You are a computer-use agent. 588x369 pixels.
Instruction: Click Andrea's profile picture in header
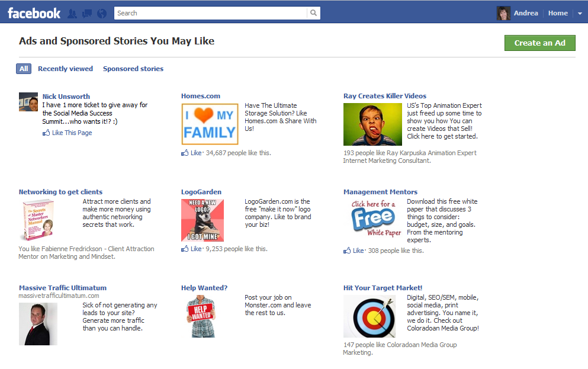tap(504, 13)
